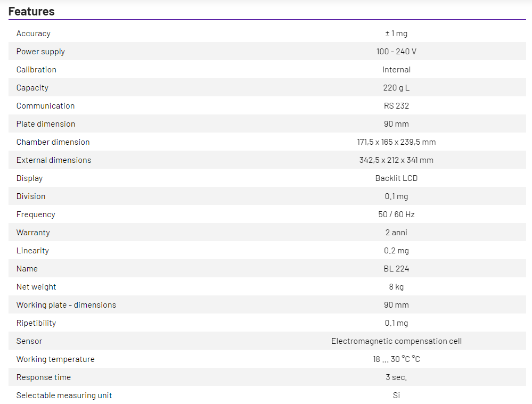
Task: Select the Linearity value 0,2 mg
Action: point(396,251)
